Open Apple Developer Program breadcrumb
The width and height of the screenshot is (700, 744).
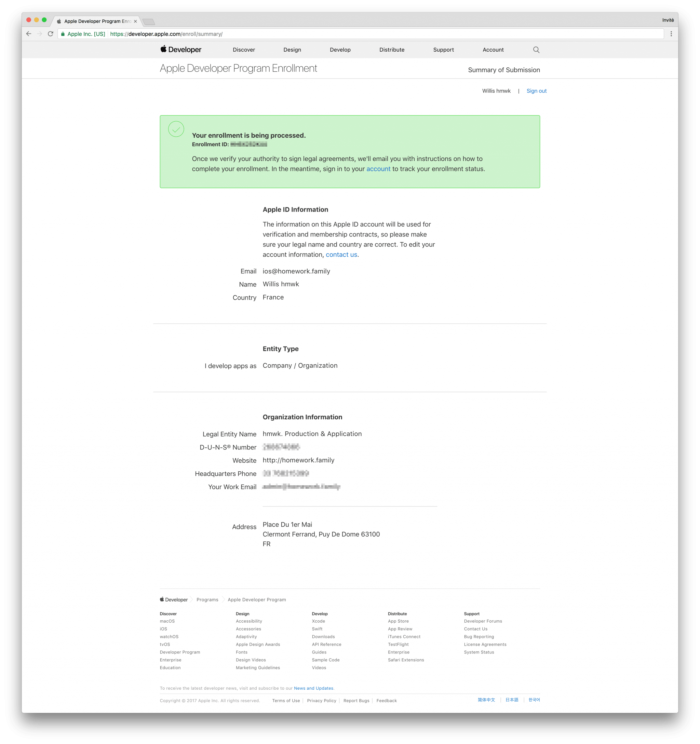click(x=256, y=599)
